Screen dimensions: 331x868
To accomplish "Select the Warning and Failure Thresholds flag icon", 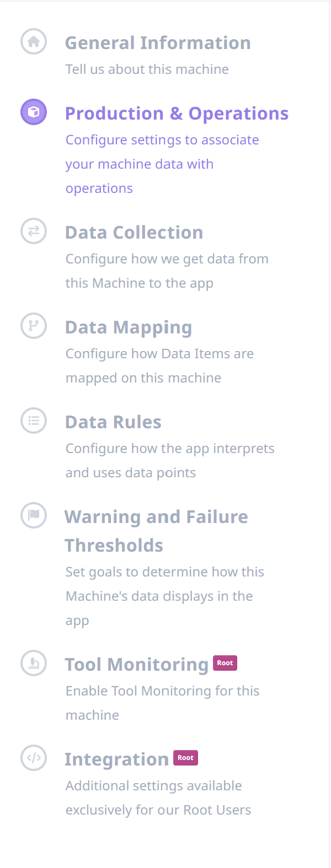I will tap(34, 515).
